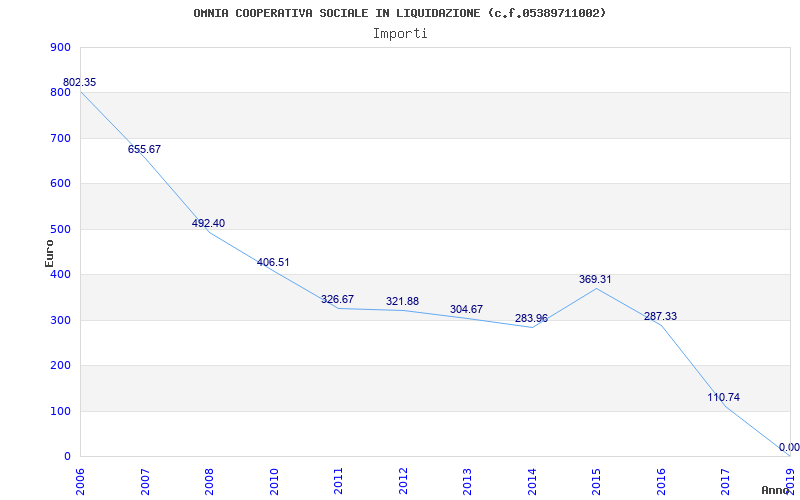
Task: Click the 2016 axis year
Action: (x=661, y=481)
